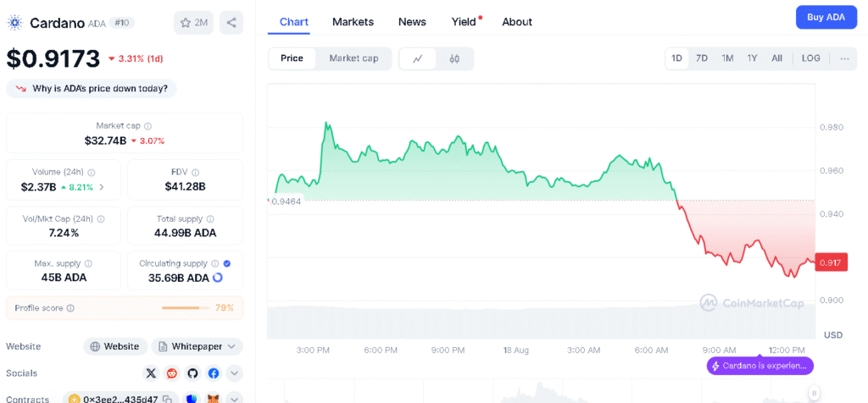Viewport: 868px width, 403px height.
Task: Select 1D time range
Action: (676, 58)
